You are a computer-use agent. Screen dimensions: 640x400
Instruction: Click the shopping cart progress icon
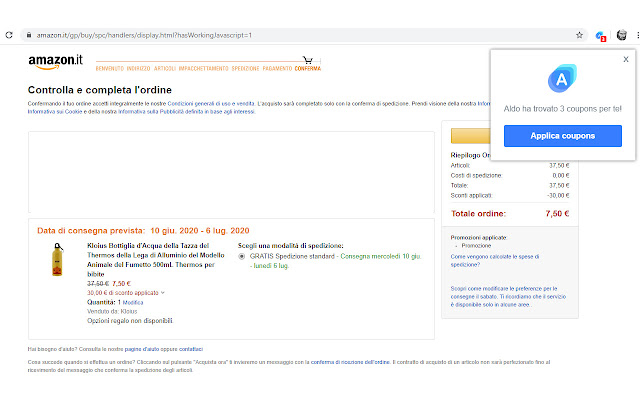click(308, 60)
